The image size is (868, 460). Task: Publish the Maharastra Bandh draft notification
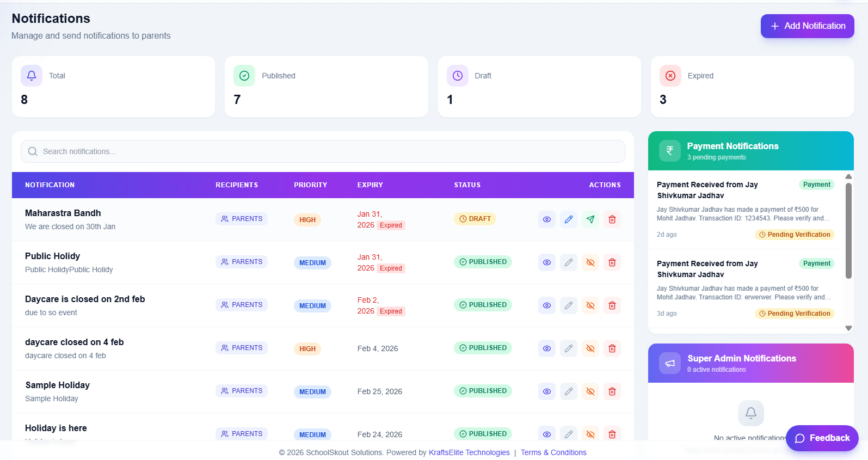[590, 219]
